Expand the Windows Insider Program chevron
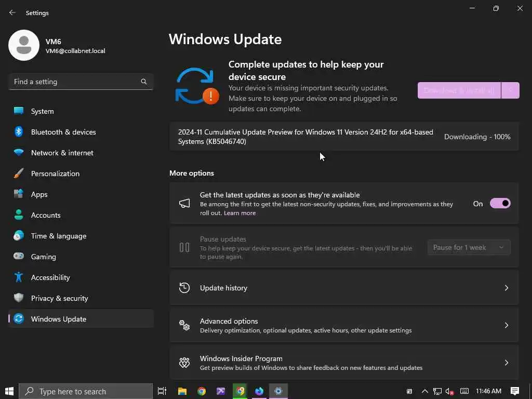Screen dimensions: 532x399 point(506,362)
